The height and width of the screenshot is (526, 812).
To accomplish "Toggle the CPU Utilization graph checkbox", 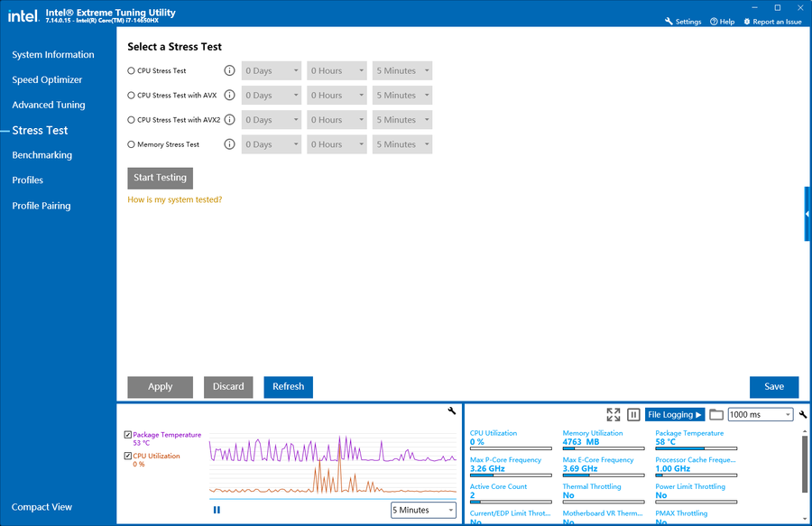I will pyautogui.click(x=128, y=457).
